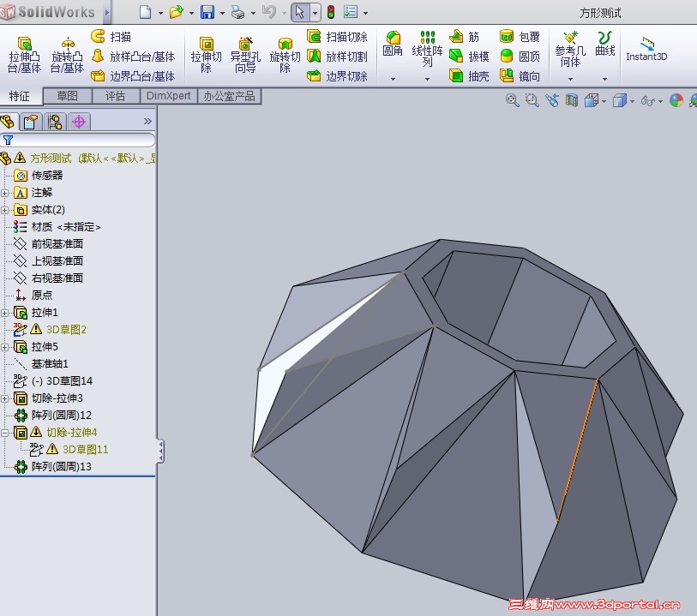697x616 pixels.
Task: Click the feature tree filter field
Action: (78, 140)
